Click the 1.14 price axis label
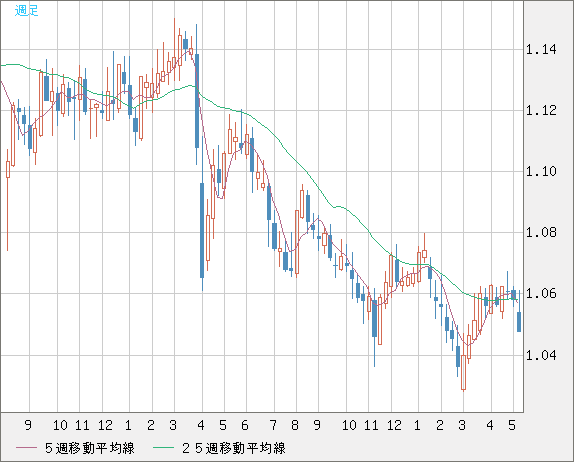The image size is (574, 462). coord(541,49)
